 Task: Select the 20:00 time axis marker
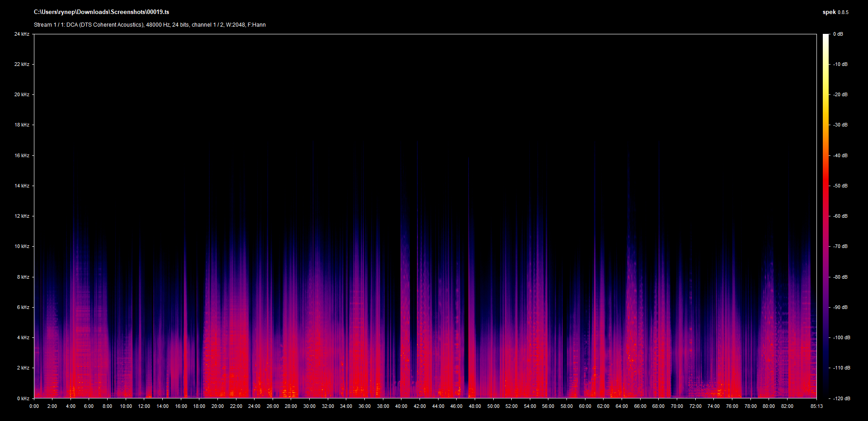point(217,406)
